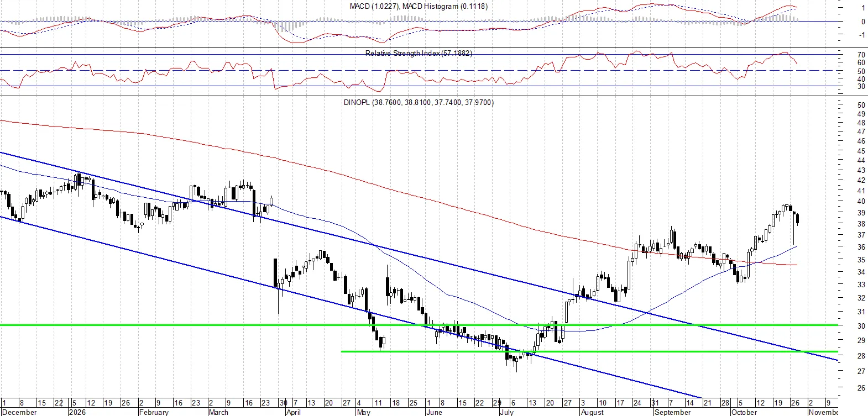Viewport: 868px width, 416px height.
Task: Click the 30 price level on scale
Action: click(x=861, y=326)
